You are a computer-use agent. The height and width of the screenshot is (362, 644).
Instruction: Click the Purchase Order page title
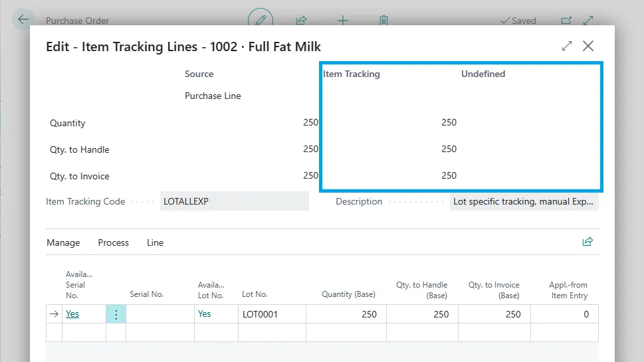[77, 21]
